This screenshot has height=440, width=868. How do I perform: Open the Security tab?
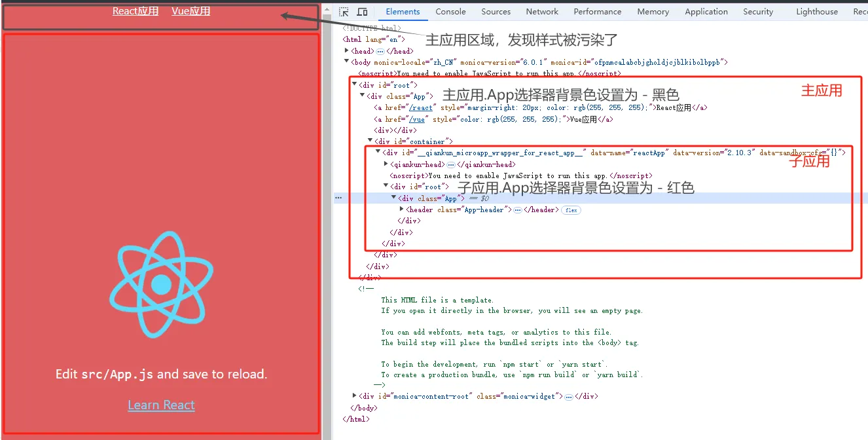758,12
